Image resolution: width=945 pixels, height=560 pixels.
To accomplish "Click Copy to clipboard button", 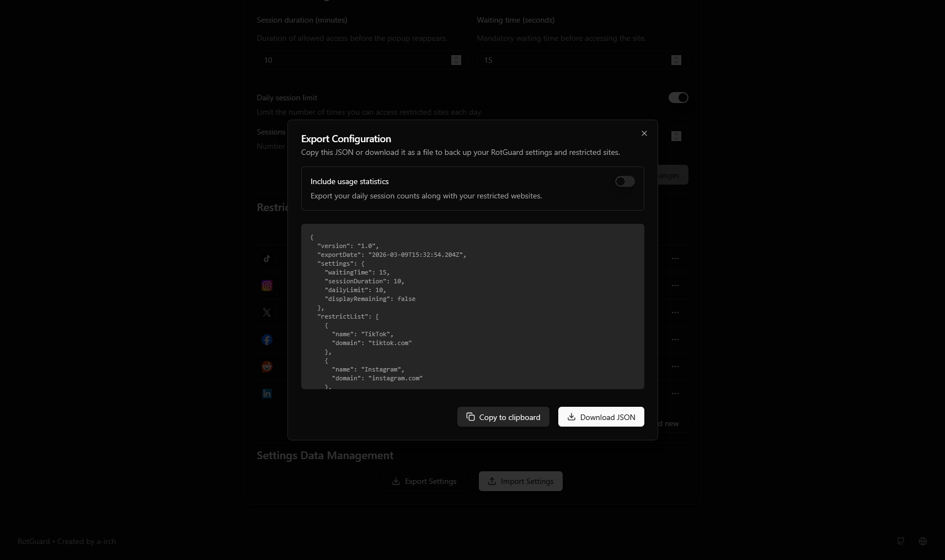I will (x=503, y=417).
